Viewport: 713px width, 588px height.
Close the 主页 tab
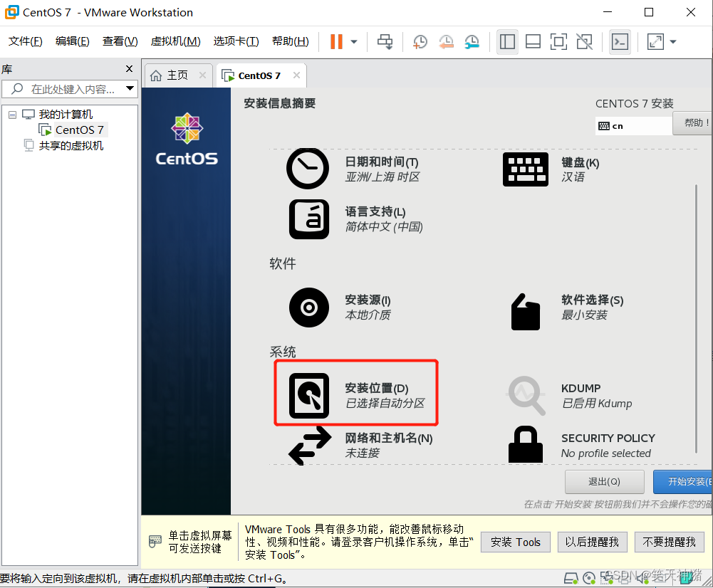point(203,75)
